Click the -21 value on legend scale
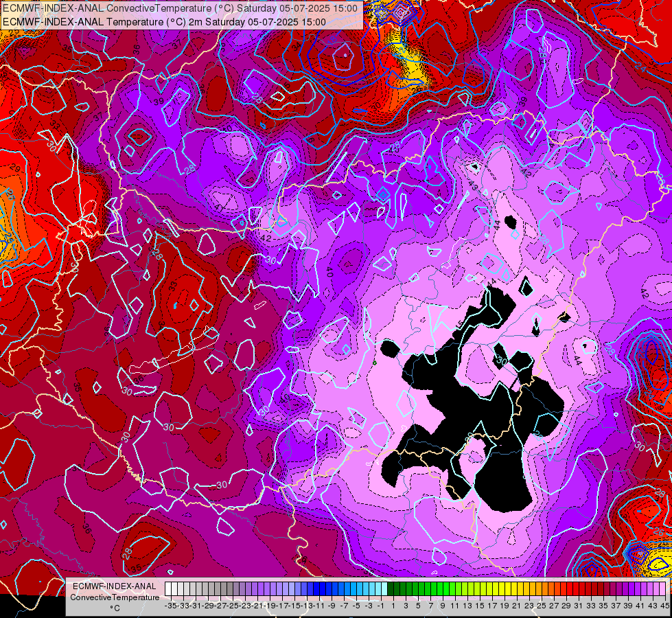Viewport: 672px width, 618px height. tap(258, 606)
